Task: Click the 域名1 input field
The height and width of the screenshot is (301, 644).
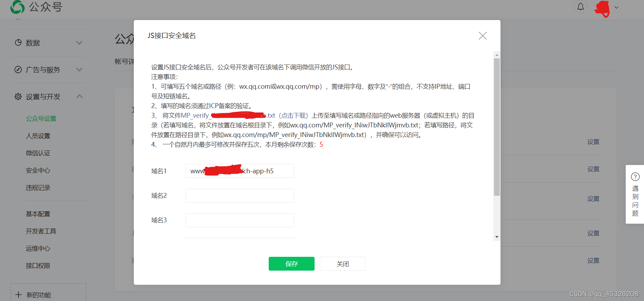Action: pyautogui.click(x=240, y=171)
